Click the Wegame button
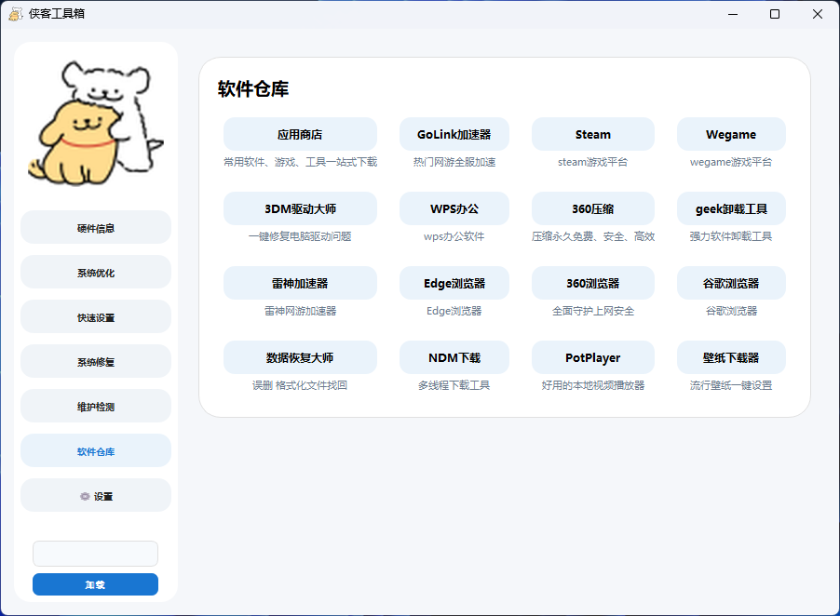The width and height of the screenshot is (840, 616). 731,134
